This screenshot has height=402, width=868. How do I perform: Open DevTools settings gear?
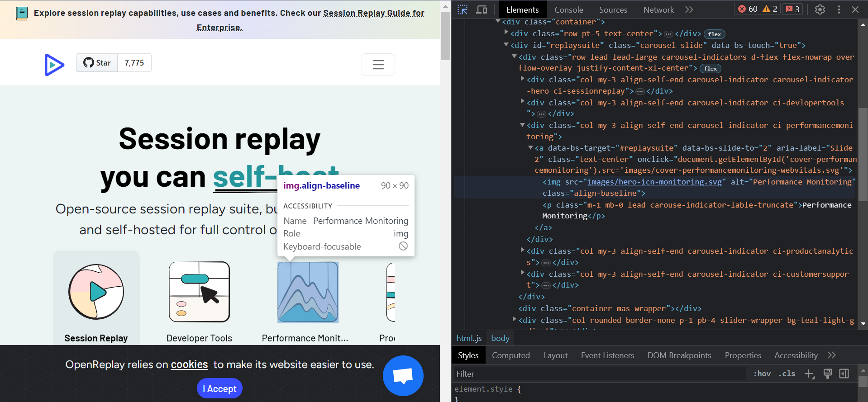[x=820, y=9]
